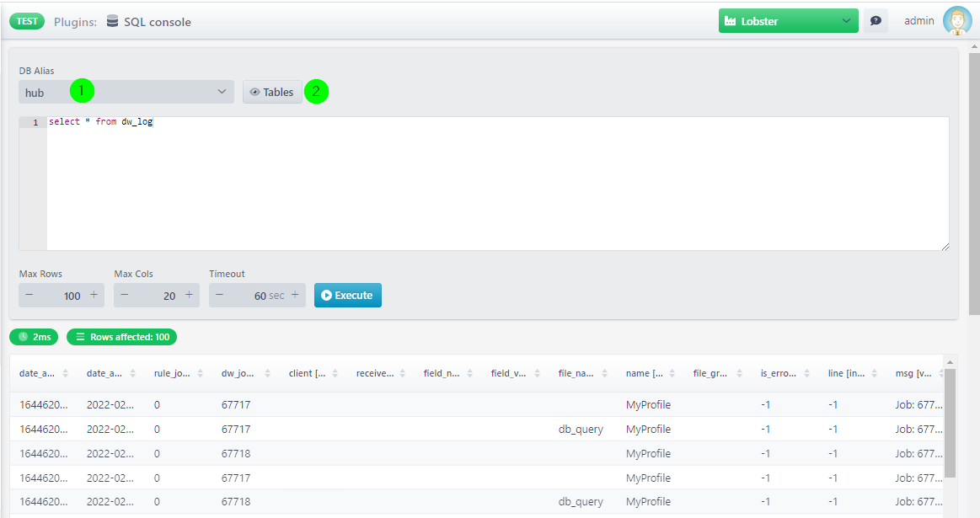This screenshot has width=980, height=518.
Task: Sort by first date_a column header
Action: pos(44,373)
